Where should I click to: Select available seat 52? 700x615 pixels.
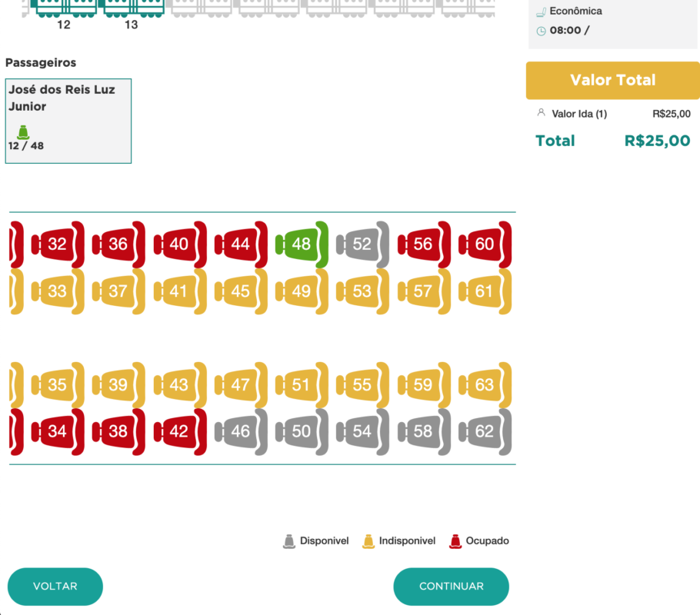click(x=362, y=244)
